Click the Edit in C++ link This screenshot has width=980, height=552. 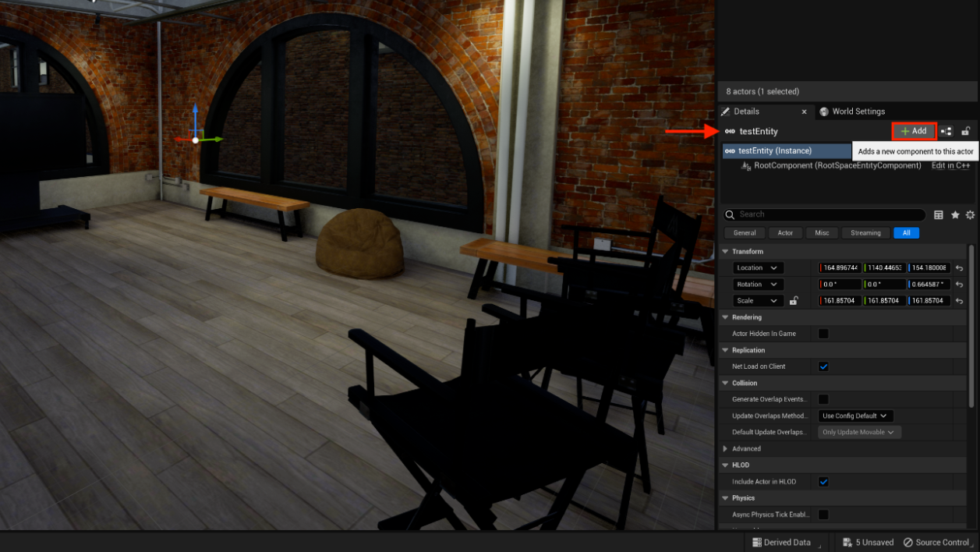coord(950,166)
